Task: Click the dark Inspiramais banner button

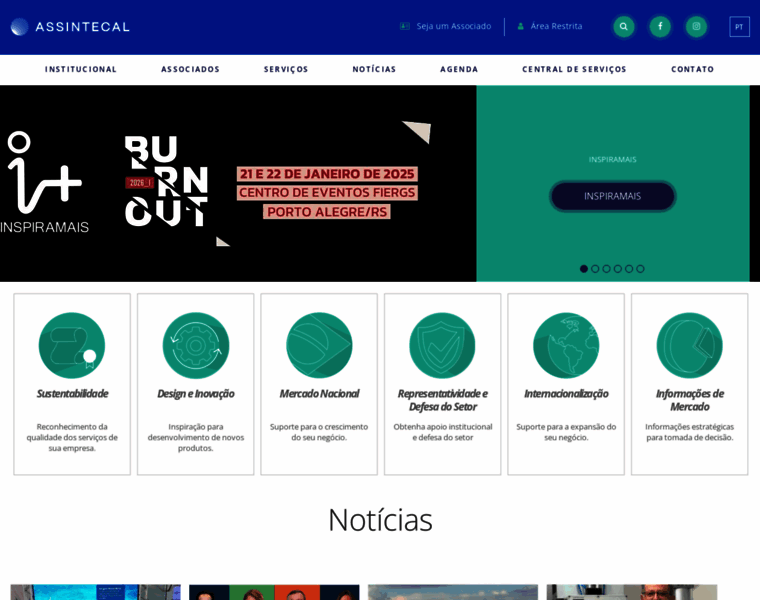Action: 613,196
